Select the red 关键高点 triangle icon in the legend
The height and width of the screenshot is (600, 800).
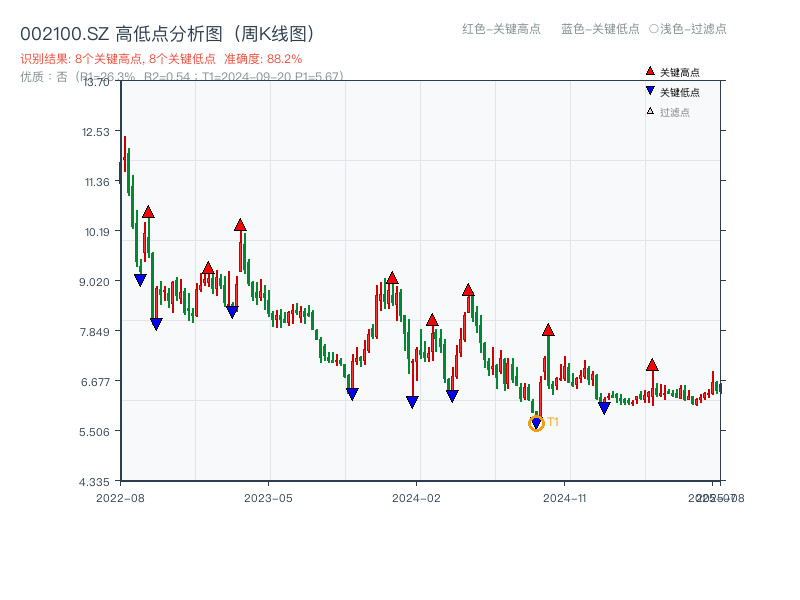[x=648, y=71]
